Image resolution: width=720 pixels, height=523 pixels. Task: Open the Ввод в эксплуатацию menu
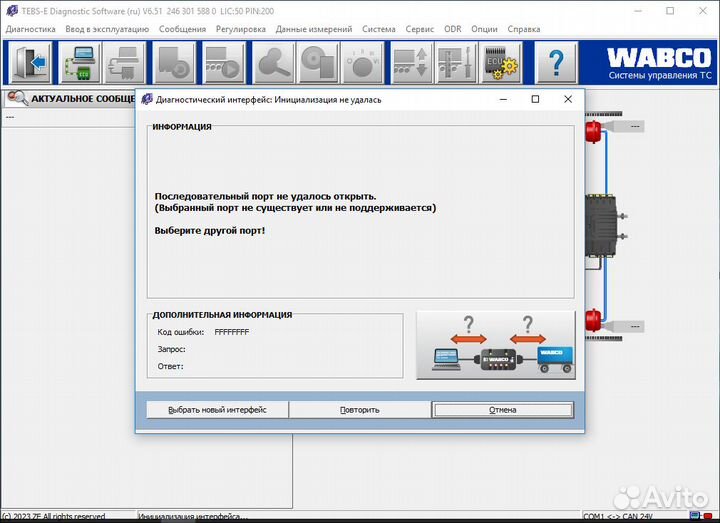(x=107, y=29)
